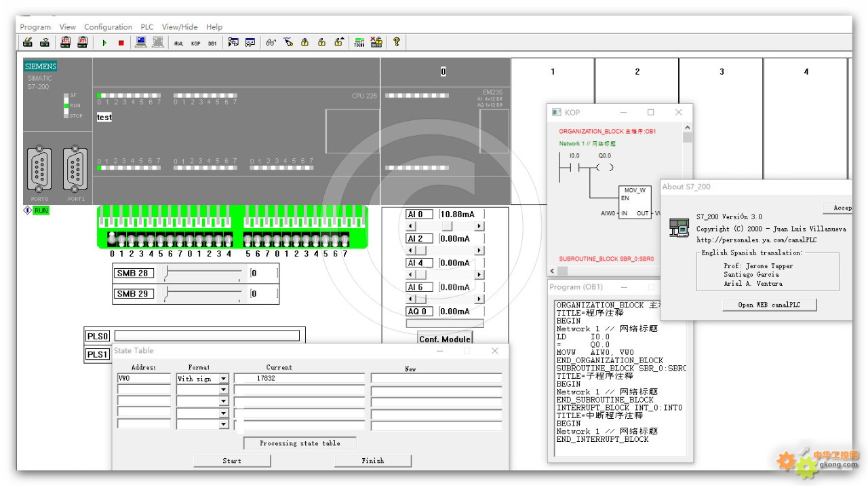The height and width of the screenshot is (486, 868).
Task: Click the AI 0 right arrow
Action: click(479, 226)
